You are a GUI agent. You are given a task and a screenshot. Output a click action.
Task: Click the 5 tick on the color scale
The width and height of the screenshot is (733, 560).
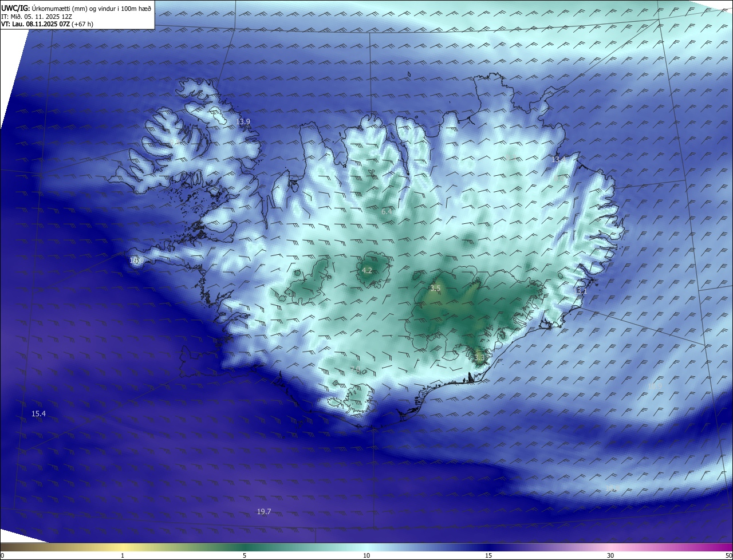pos(245,555)
